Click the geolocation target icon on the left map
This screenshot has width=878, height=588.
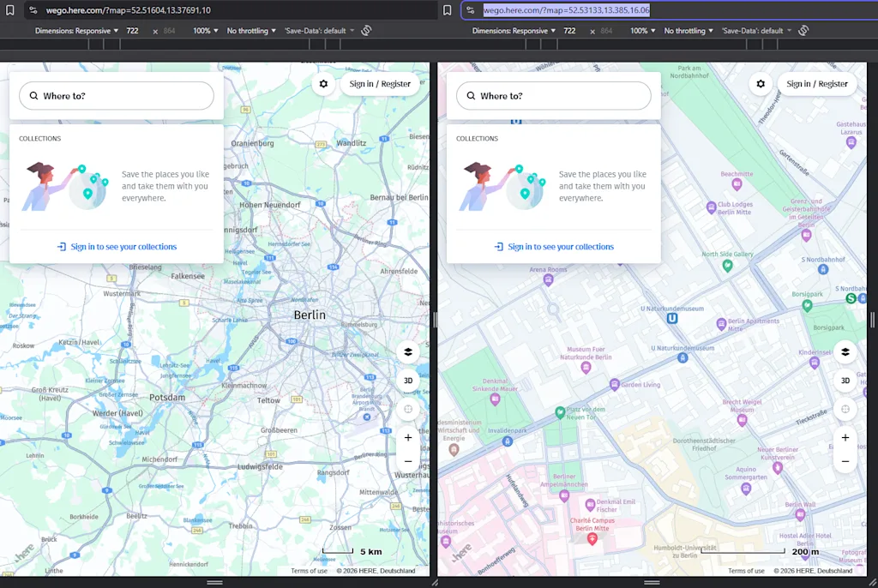point(408,409)
